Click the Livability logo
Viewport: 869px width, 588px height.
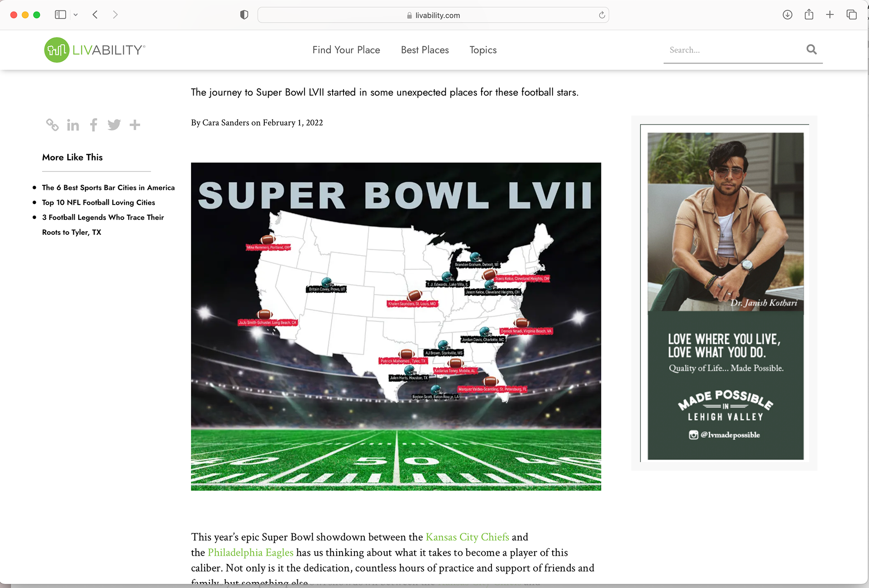95,50
